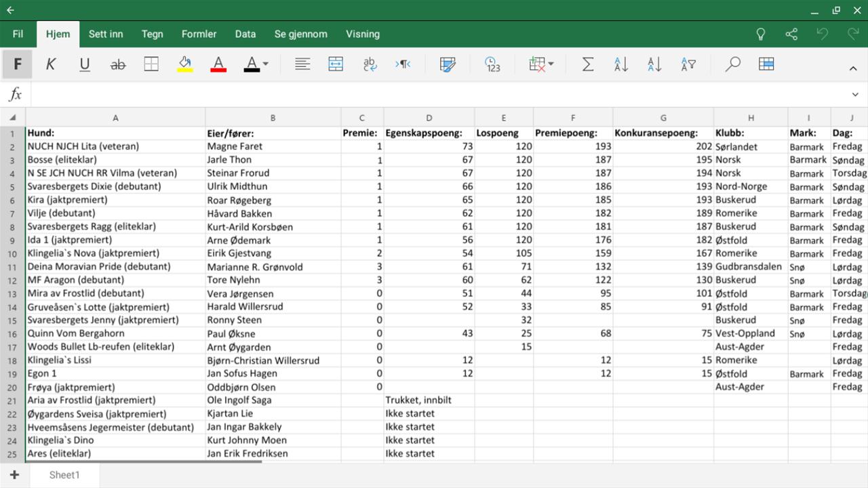Click AutoSum sigma icon

click(588, 64)
